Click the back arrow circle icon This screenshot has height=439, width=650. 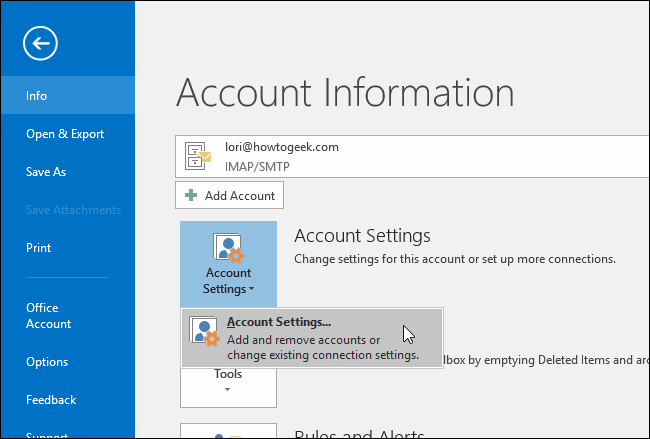(40, 43)
